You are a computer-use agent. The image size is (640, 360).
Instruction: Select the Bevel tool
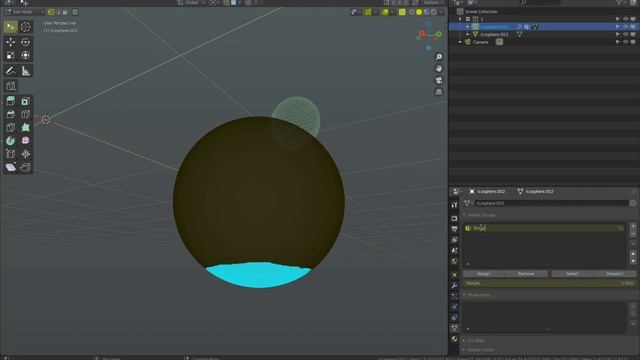pyautogui.click(x=11, y=114)
